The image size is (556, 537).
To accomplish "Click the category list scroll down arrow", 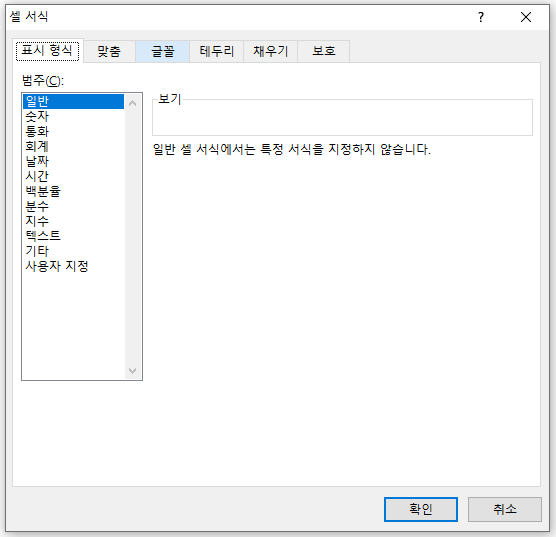I will pos(133,371).
